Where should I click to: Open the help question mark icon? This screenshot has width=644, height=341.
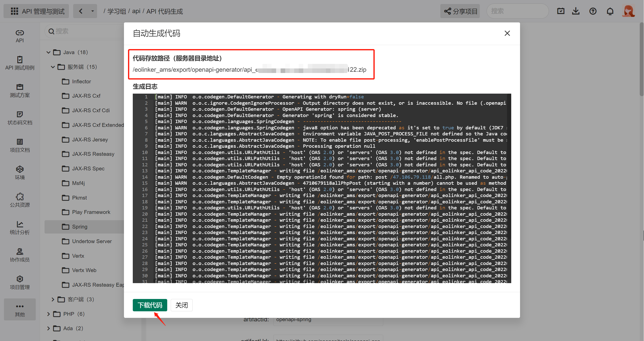(x=593, y=11)
